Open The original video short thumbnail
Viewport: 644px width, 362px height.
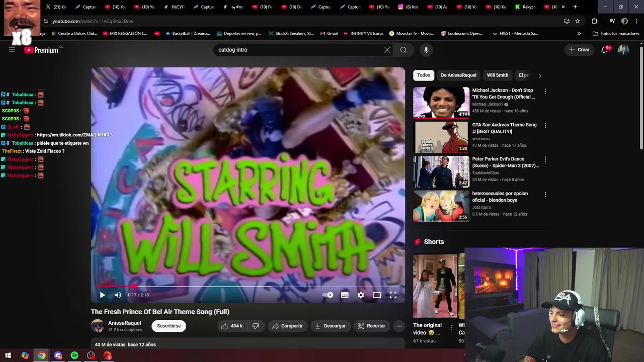click(435, 286)
